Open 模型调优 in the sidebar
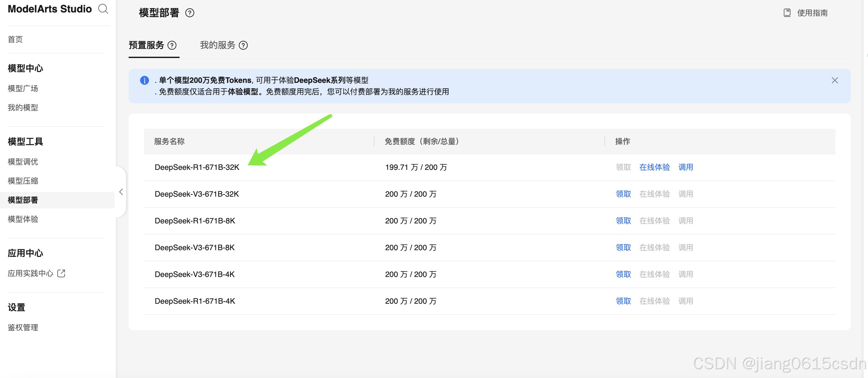This screenshot has width=868, height=378. pos(23,162)
